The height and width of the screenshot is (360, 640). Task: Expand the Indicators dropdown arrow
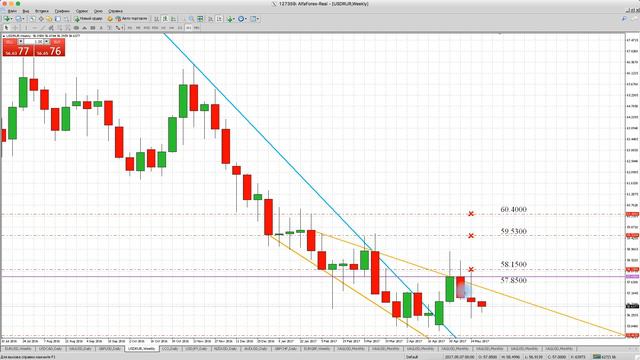pyautogui.click(x=234, y=19)
